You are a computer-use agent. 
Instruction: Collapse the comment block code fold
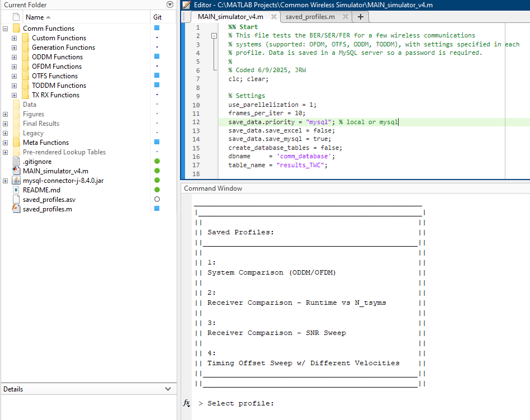(214, 35)
